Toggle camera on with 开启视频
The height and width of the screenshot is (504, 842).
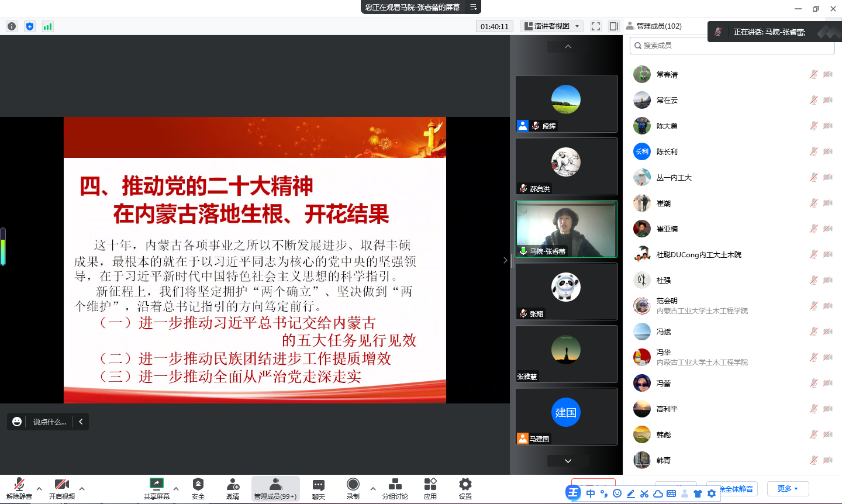(x=61, y=488)
